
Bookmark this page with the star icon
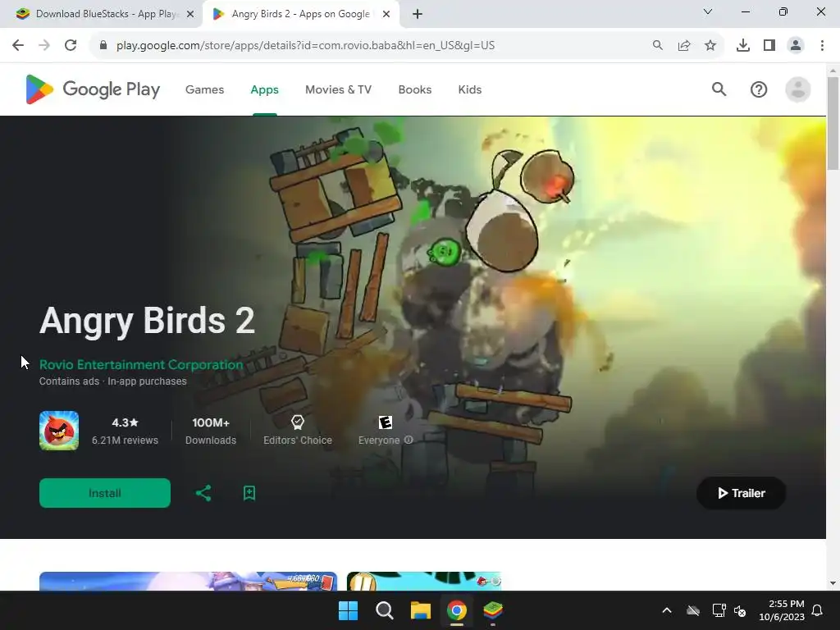click(x=710, y=46)
